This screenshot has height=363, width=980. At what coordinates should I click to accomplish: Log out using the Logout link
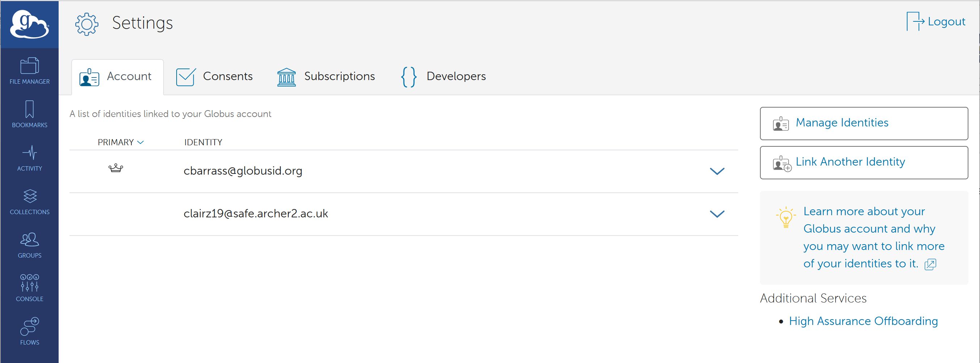(x=946, y=21)
